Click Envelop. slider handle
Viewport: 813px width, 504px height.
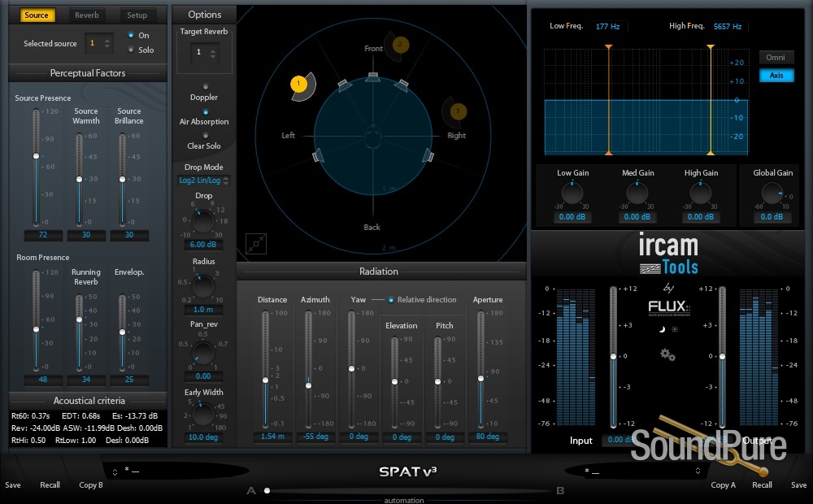(123, 332)
